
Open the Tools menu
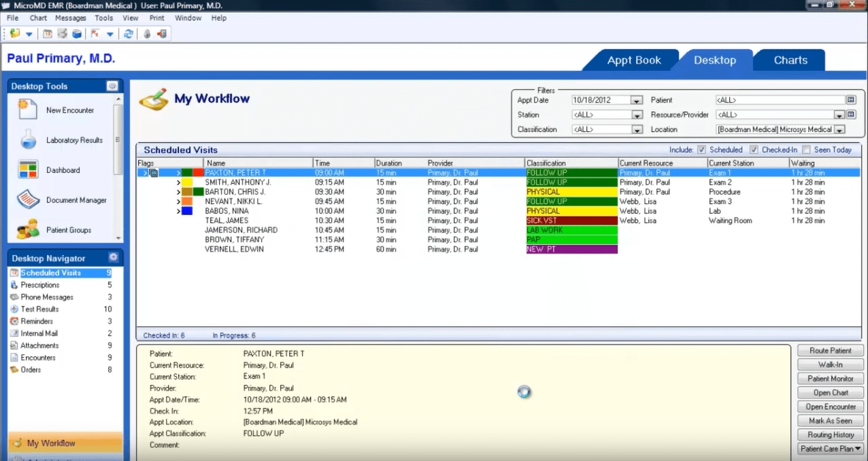pyautogui.click(x=104, y=18)
